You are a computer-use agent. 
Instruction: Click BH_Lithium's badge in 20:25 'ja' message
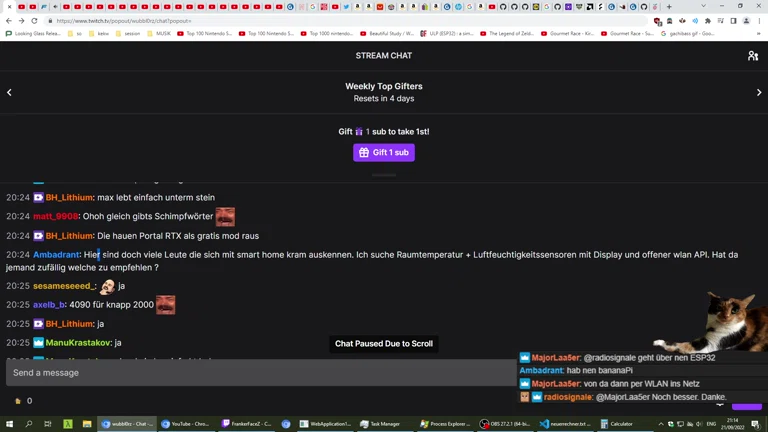coord(38,324)
